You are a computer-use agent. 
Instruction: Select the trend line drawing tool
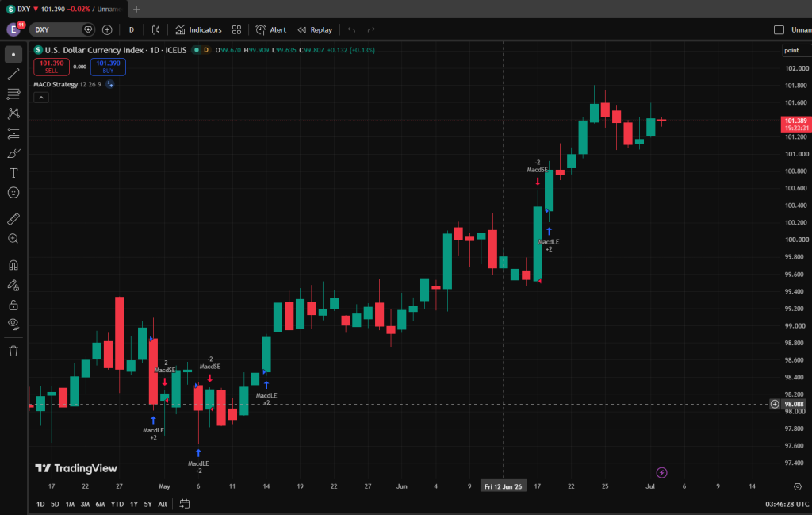click(13, 74)
